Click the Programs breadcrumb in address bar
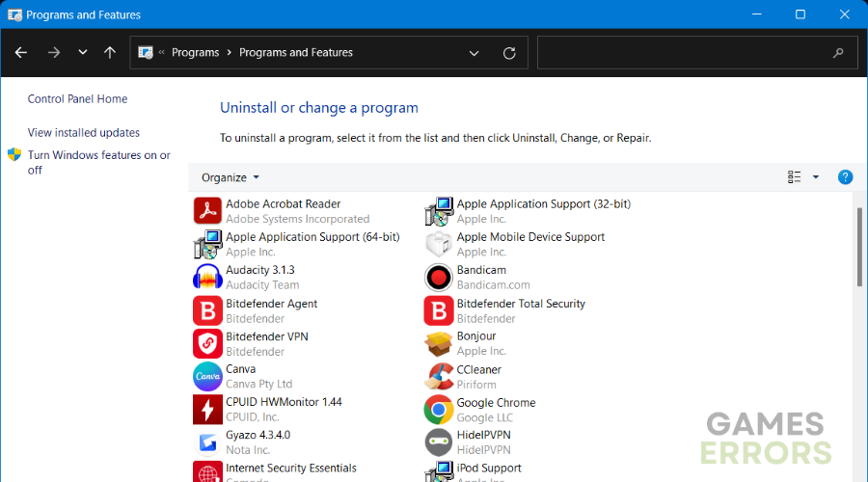 click(x=195, y=53)
